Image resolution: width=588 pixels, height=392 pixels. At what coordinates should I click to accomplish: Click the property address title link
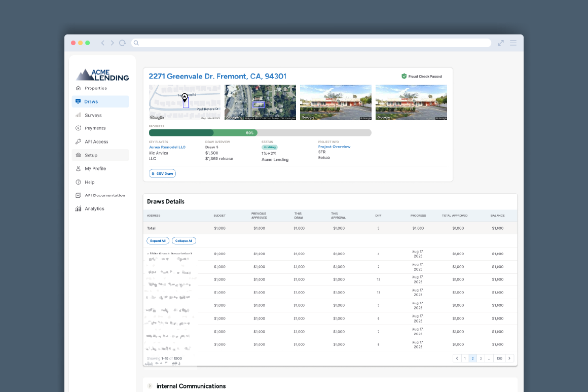pyautogui.click(x=217, y=76)
